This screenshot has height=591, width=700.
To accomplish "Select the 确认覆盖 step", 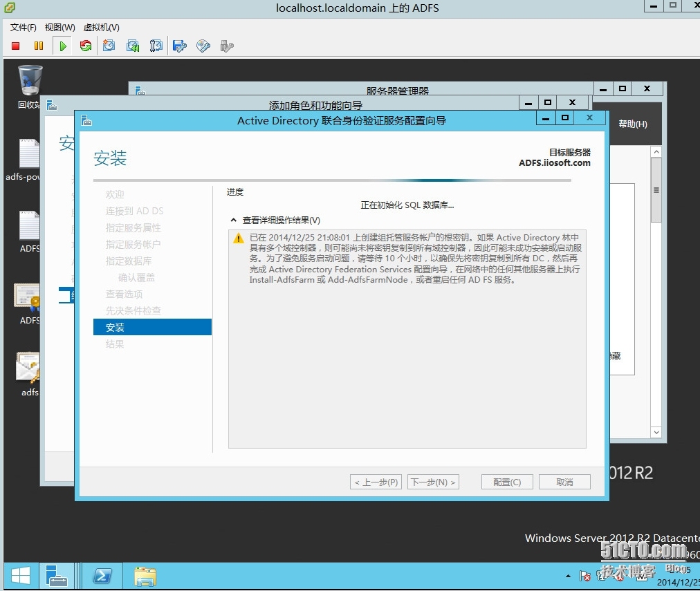I will click(136, 277).
